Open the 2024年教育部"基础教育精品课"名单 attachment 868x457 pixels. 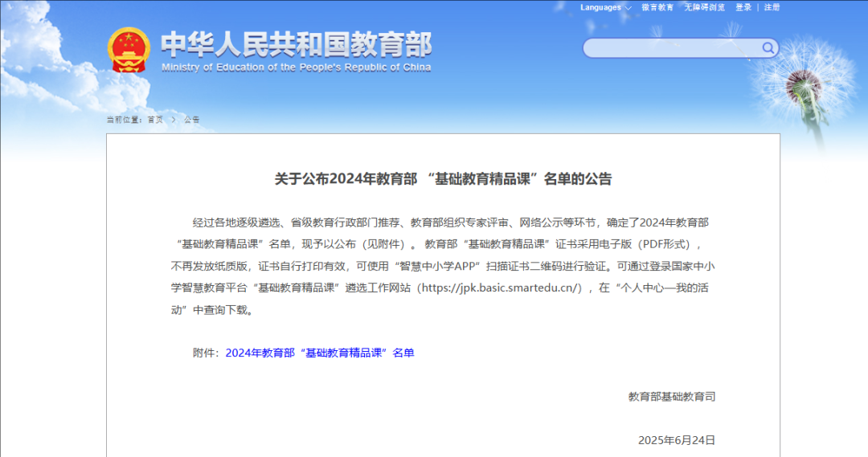320,353
